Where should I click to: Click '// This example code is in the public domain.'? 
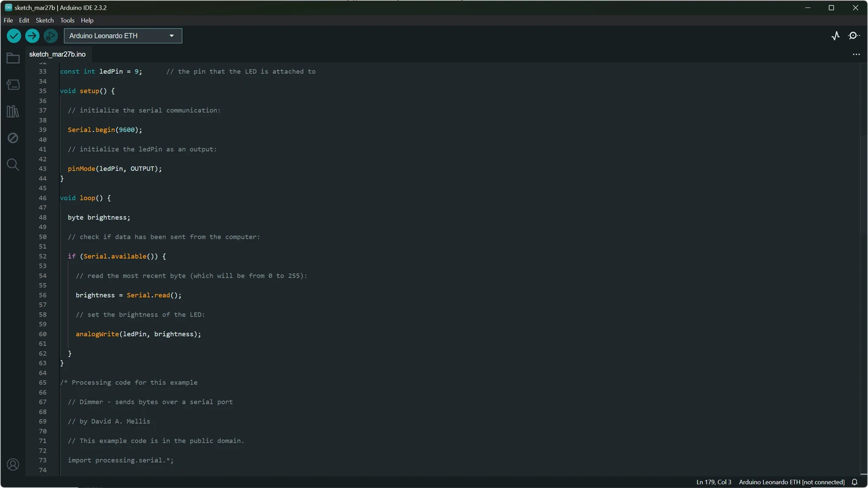point(156,441)
